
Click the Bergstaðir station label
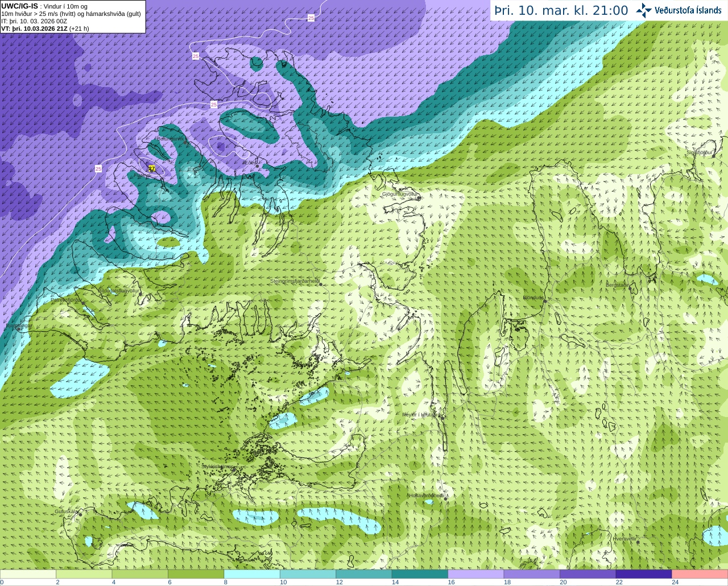617,285
